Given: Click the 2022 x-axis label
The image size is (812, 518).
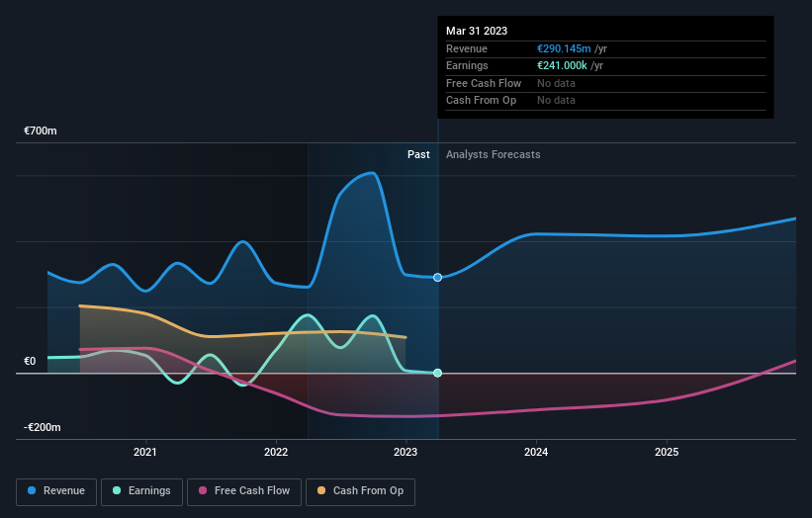Looking at the screenshot, I should click(x=276, y=452).
